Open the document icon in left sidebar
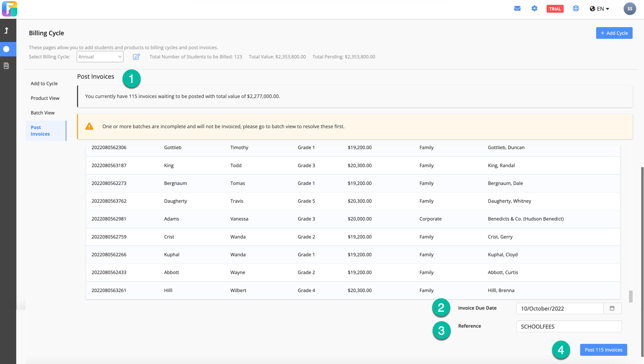Screen dimensions: 644x364 [x=6, y=66]
